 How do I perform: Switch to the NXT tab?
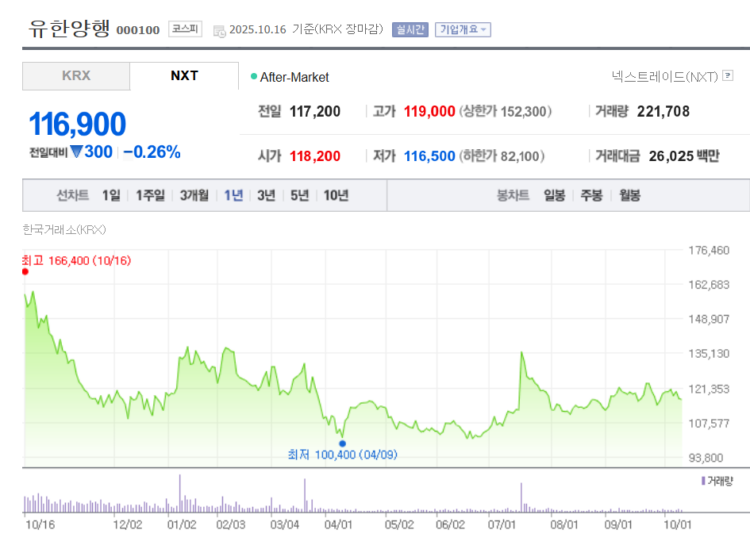pos(184,76)
